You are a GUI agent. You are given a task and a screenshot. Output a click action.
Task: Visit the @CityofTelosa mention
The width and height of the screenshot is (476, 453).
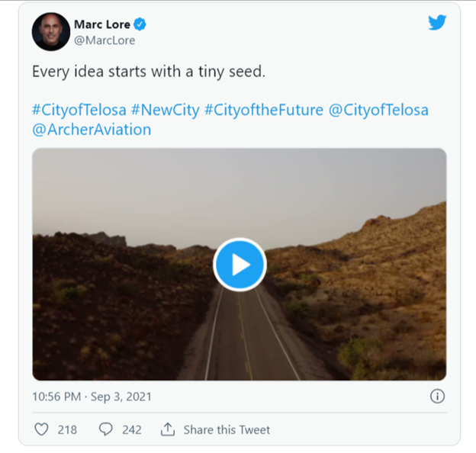click(x=378, y=110)
